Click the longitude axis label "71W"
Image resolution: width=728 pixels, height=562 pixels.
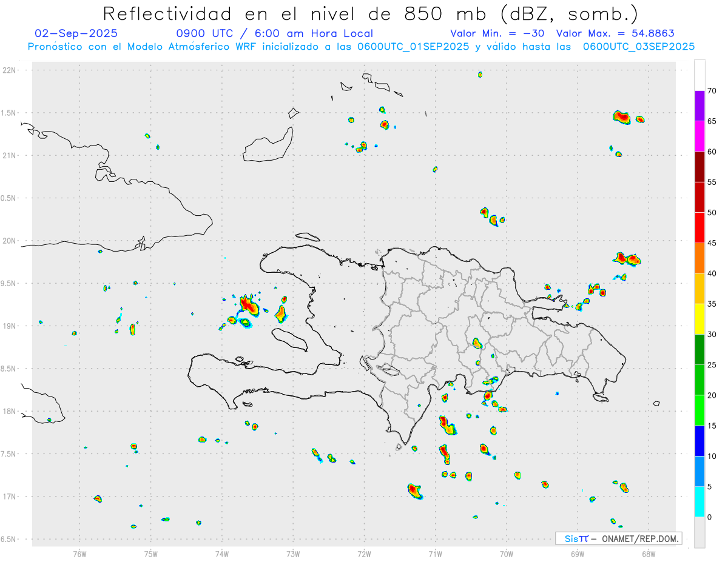click(x=435, y=554)
